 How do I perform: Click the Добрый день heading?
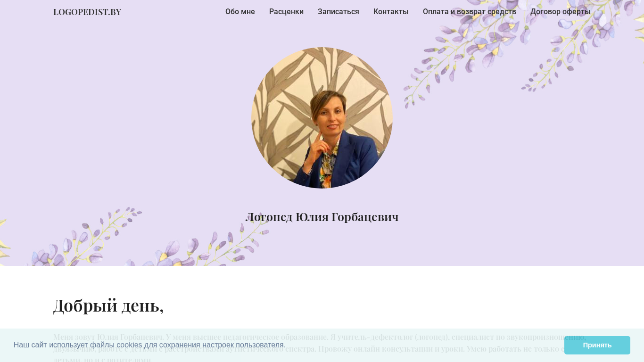(x=108, y=305)
